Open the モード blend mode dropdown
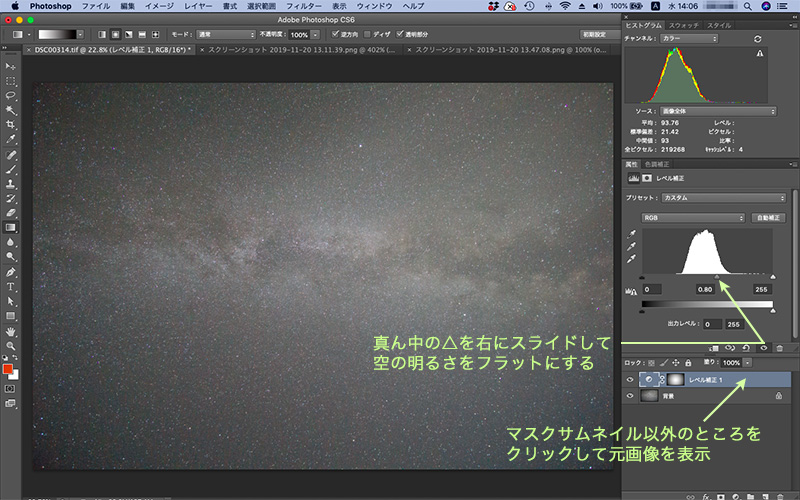 tap(226, 34)
